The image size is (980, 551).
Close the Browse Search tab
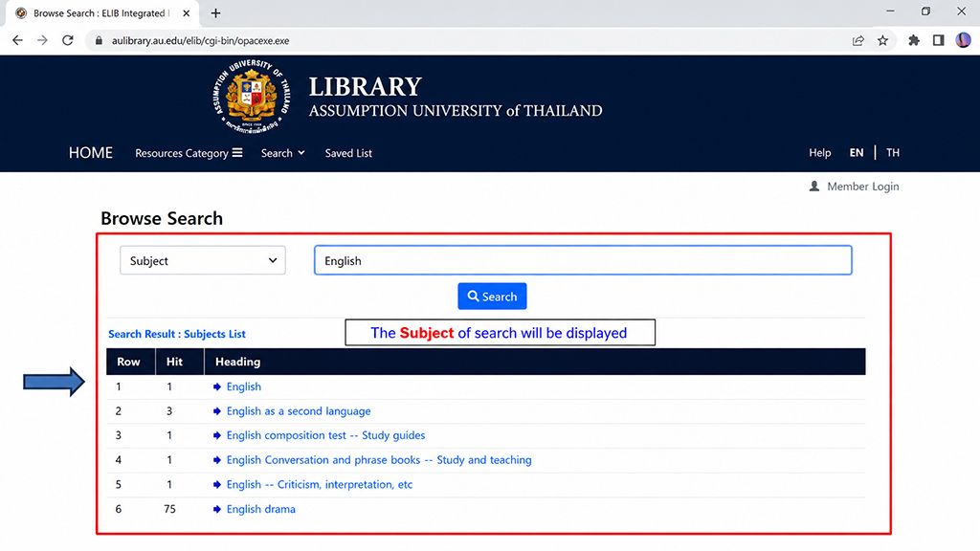pyautogui.click(x=187, y=13)
